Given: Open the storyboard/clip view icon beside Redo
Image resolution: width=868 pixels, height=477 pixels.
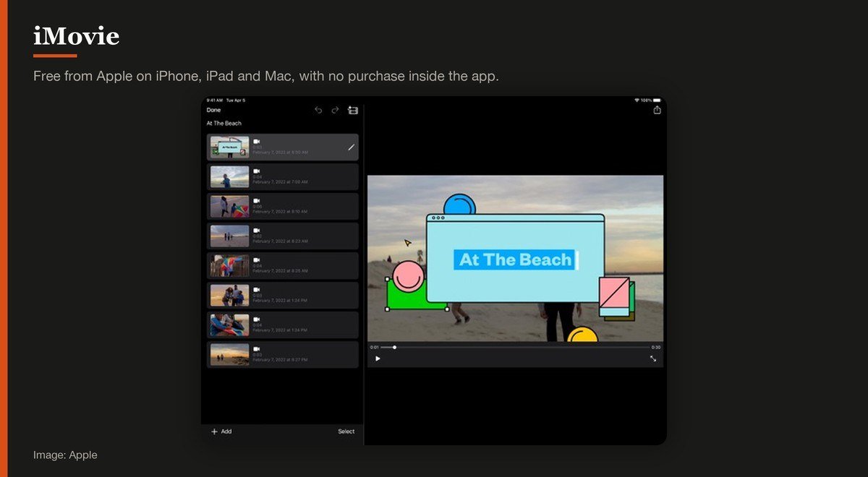Looking at the screenshot, I should coord(352,111).
